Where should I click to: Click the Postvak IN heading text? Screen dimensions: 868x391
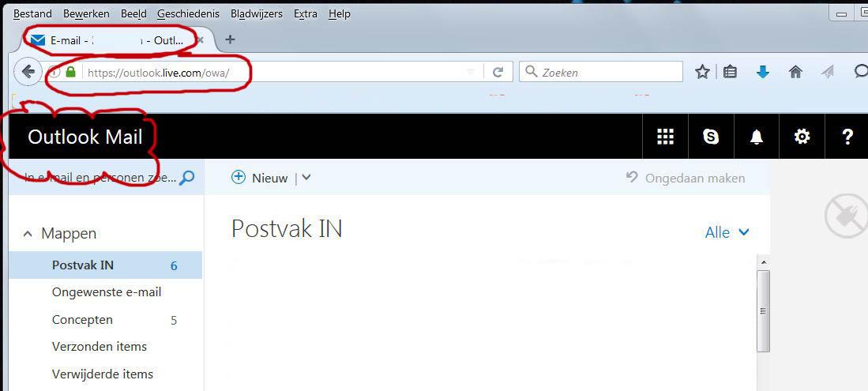(x=287, y=228)
